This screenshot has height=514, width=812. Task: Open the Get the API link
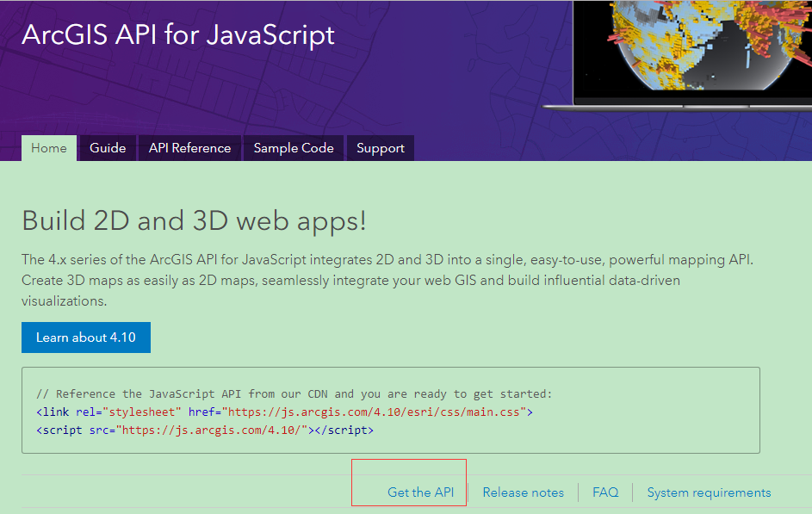(x=421, y=492)
